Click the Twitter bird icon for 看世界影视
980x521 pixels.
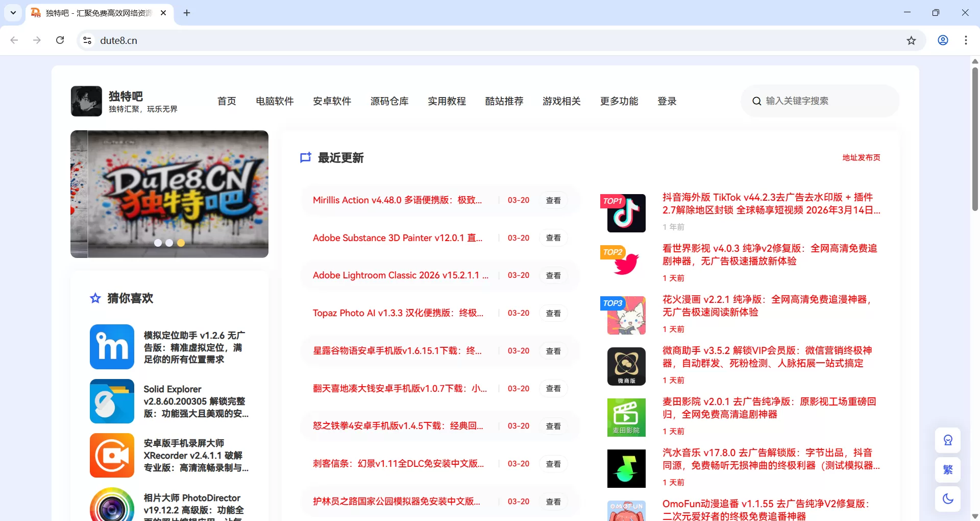click(x=626, y=264)
